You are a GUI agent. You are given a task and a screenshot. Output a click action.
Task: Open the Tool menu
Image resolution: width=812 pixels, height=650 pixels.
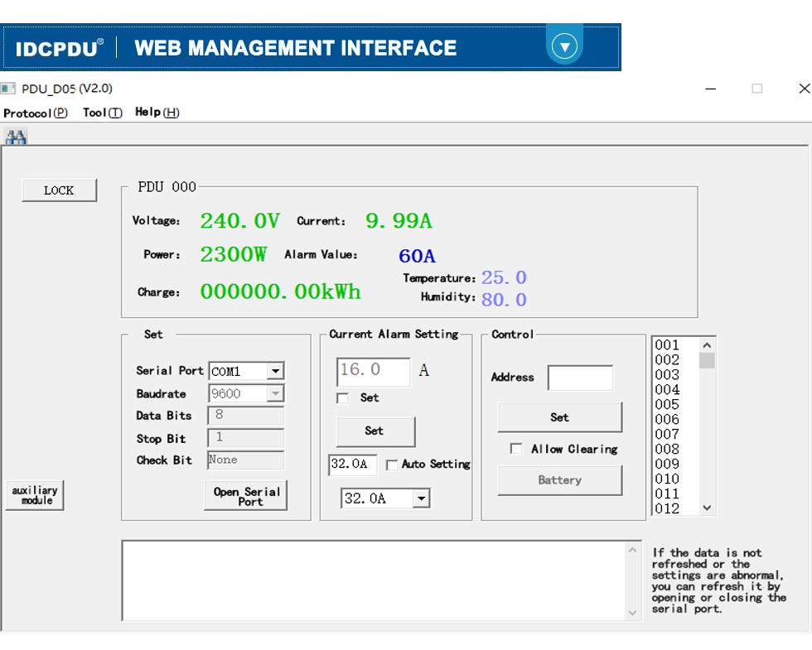[103, 113]
